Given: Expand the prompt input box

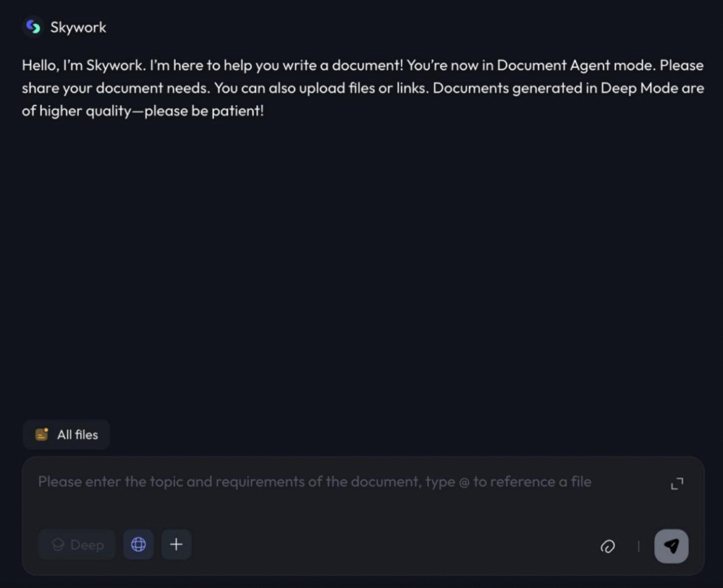Looking at the screenshot, I should [677, 484].
